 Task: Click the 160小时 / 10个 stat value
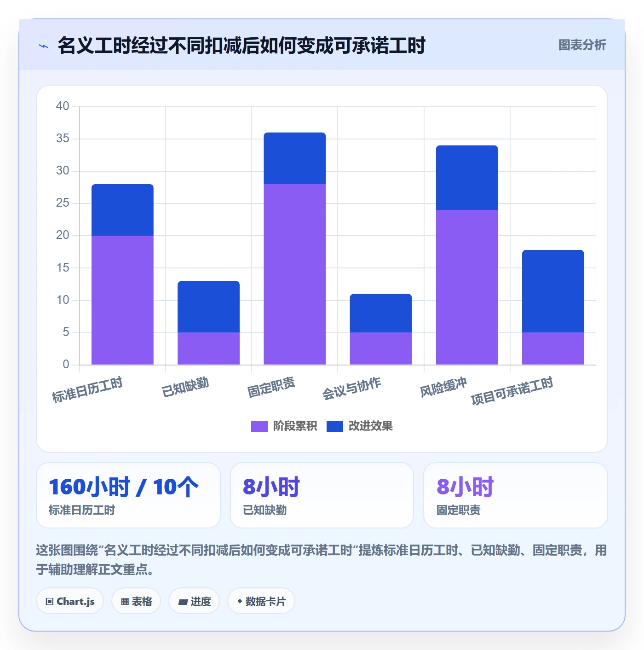(x=124, y=487)
